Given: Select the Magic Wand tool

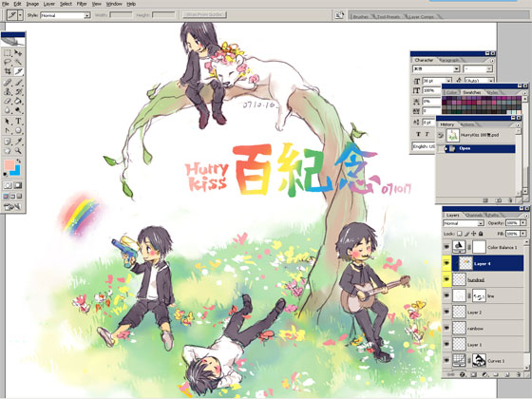Looking at the screenshot, I should 18,62.
